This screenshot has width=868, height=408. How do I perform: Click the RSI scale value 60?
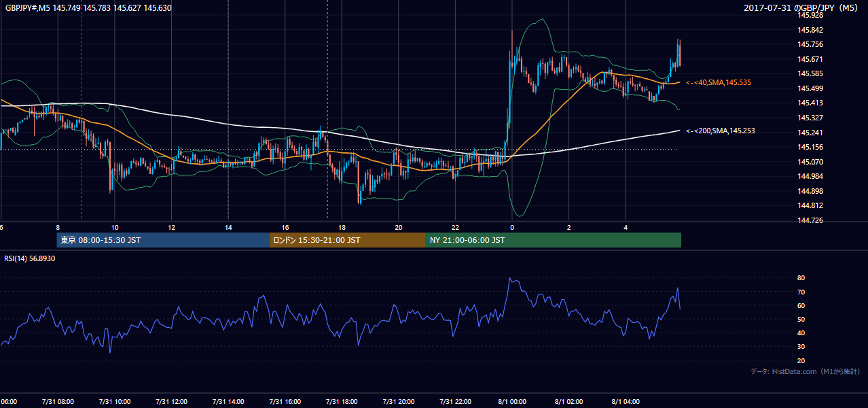801,305
